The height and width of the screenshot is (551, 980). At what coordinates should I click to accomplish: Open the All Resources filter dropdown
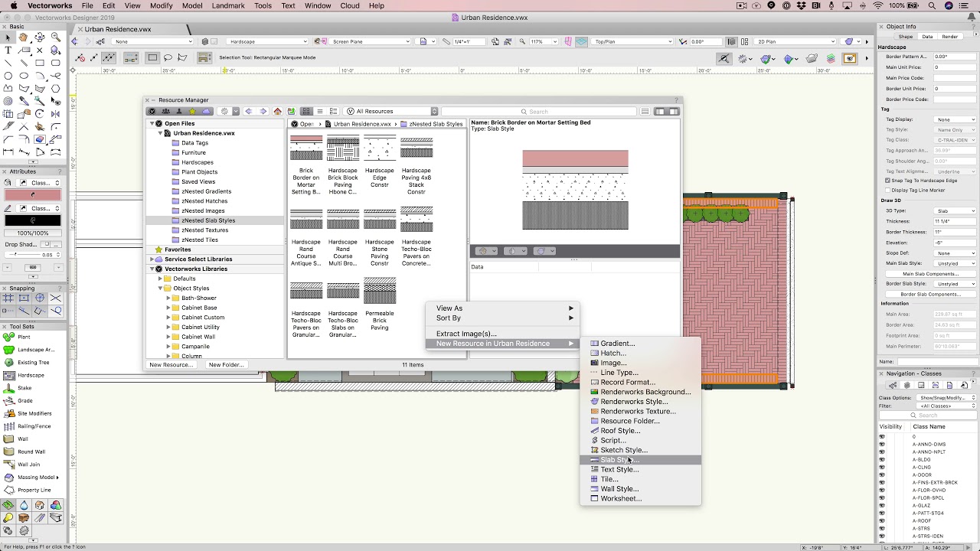click(x=392, y=111)
